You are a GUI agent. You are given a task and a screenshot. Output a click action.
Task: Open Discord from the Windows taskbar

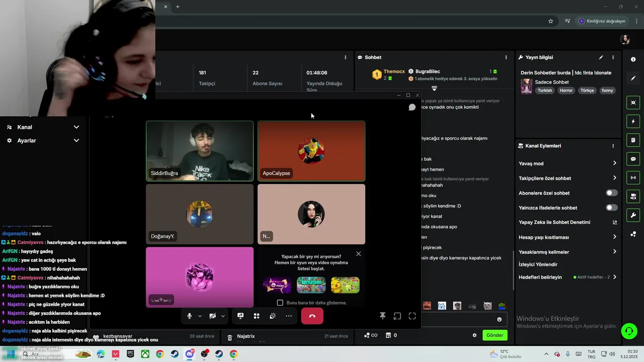190,354
